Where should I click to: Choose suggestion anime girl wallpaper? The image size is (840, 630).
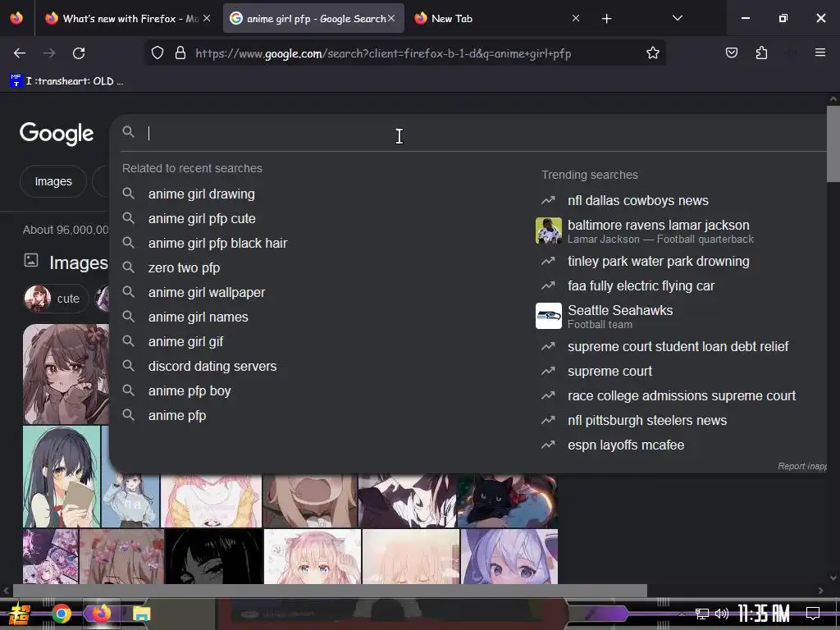click(207, 293)
